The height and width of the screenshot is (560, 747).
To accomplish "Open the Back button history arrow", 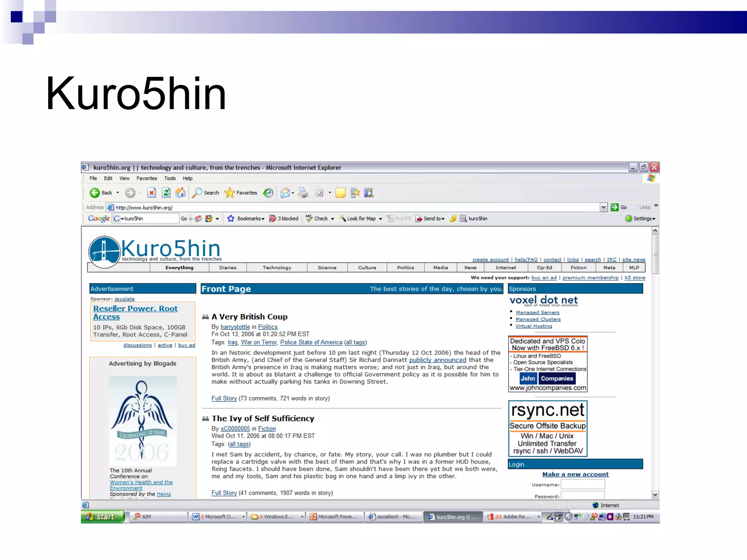I will click(118, 192).
